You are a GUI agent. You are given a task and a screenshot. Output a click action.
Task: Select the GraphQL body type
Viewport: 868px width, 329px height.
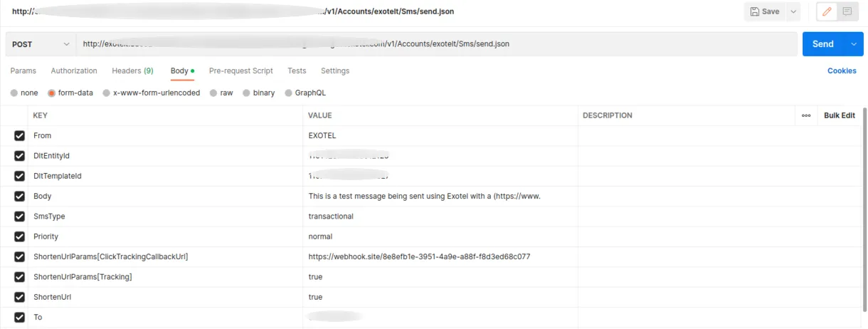pyautogui.click(x=305, y=93)
